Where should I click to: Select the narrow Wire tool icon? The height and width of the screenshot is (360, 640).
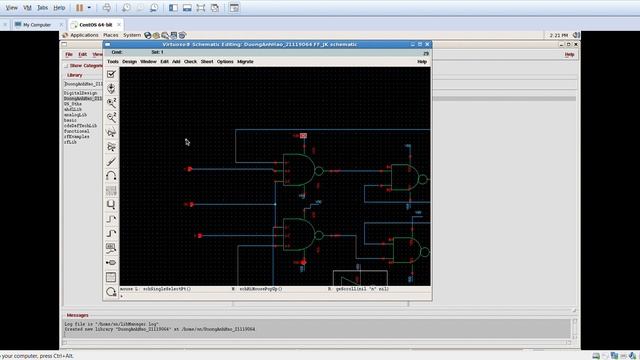111,219
